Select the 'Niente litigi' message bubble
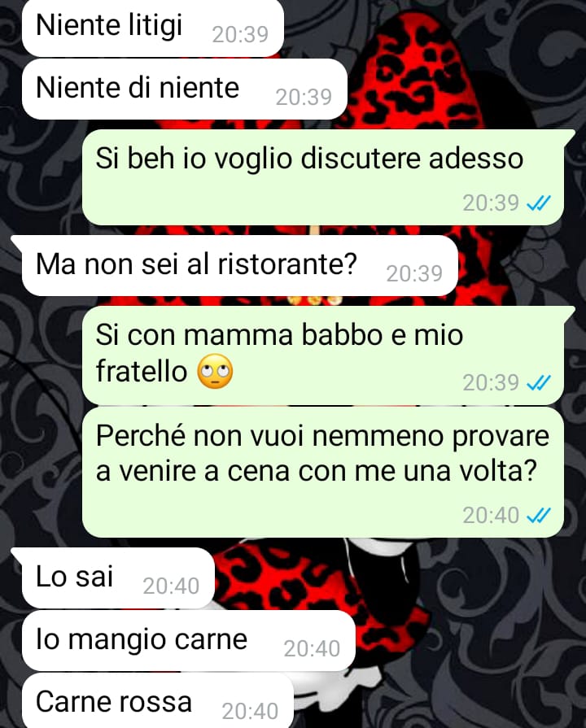Image resolution: width=586 pixels, height=728 pixels. [x=152, y=28]
